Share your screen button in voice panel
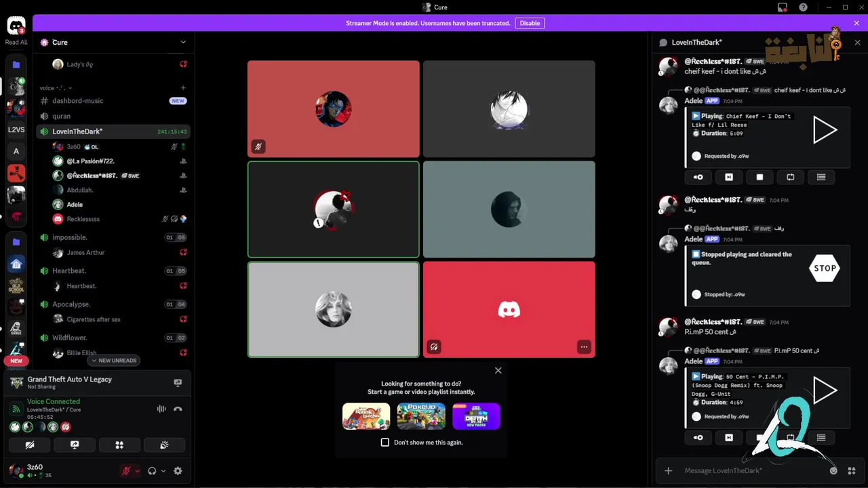 pos(75,445)
